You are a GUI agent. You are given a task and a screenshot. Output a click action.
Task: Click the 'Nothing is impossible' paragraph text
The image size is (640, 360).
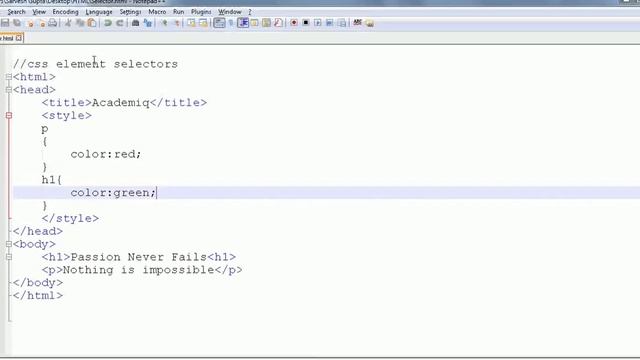[x=138, y=270]
